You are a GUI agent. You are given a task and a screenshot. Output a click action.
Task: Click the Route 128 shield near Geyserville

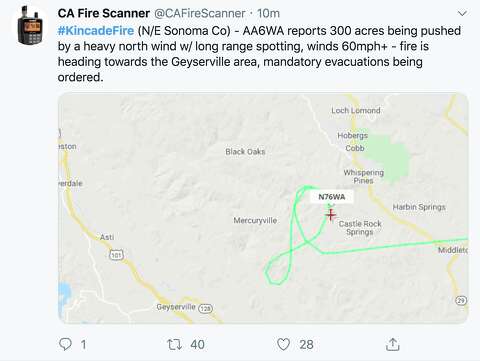[205, 308]
